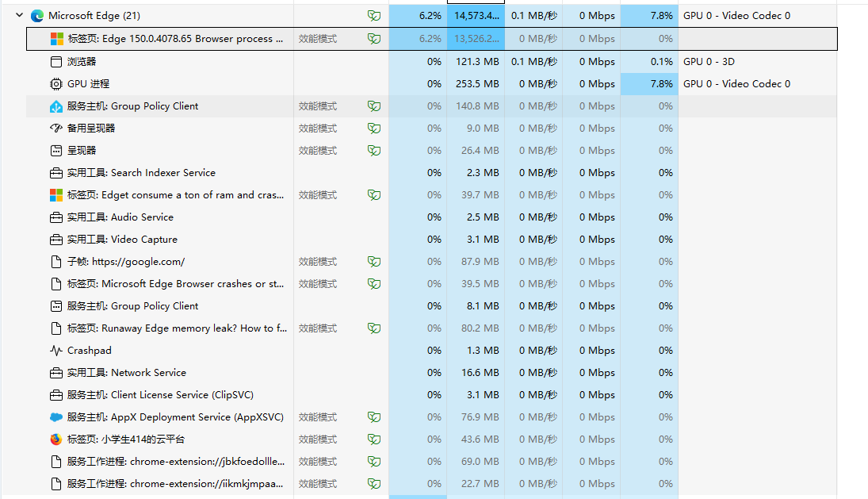Select the 实用工具: Search Indexer Service name
Screen dimensions: 868x499
(x=141, y=173)
